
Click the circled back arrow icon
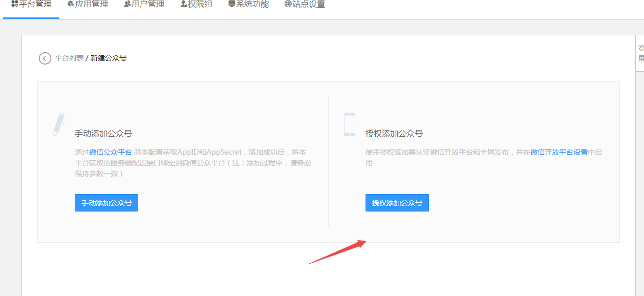(45, 58)
